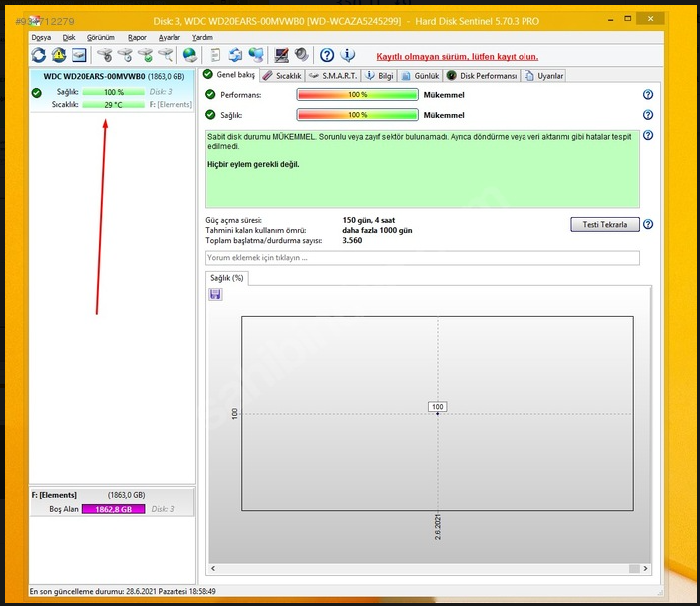Click the laptop with red pen configuration icon

[x=281, y=55]
